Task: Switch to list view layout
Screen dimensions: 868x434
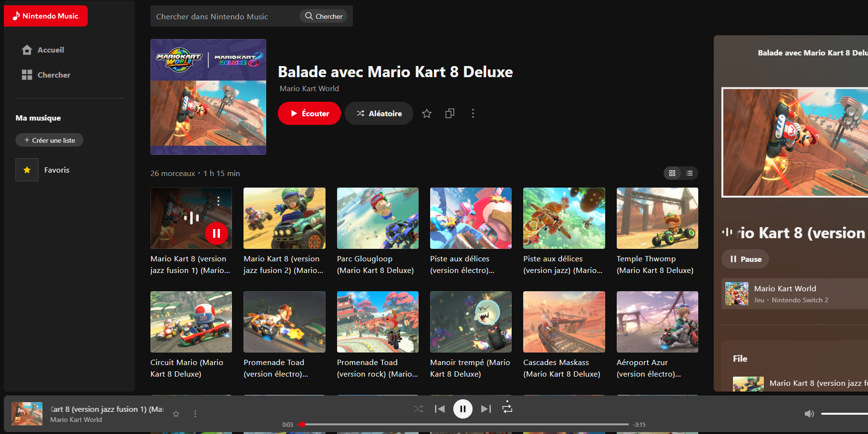Action: (690, 173)
